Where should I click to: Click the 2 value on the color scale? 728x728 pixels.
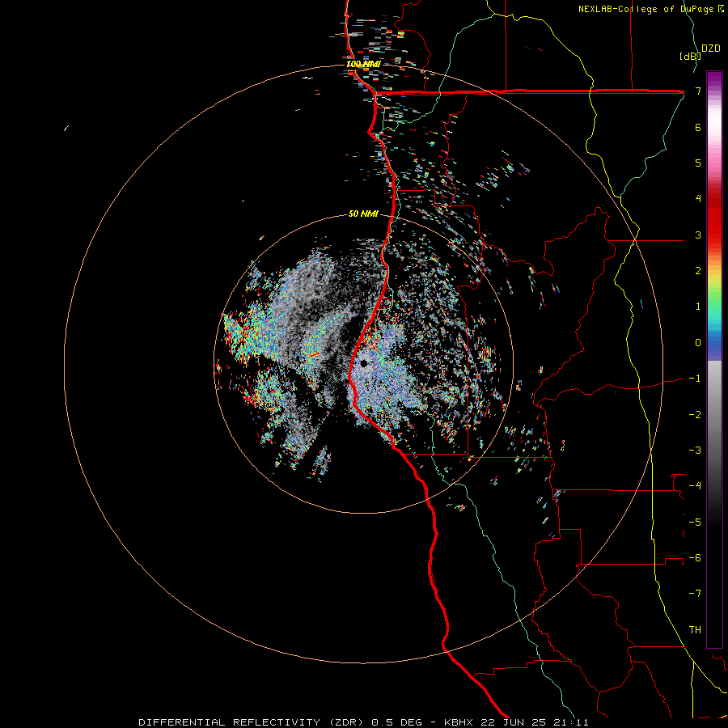[x=698, y=271]
